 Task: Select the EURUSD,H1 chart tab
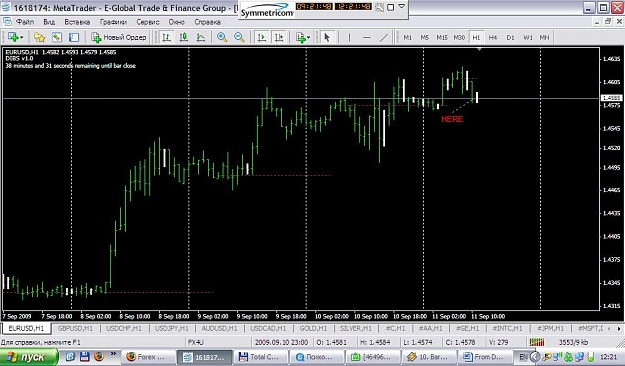pos(26,329)
